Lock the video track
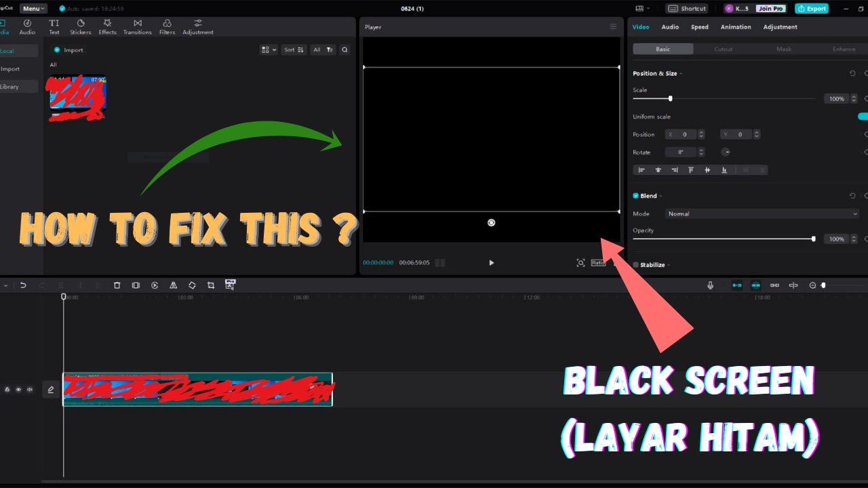Image resolution: width=868 pixels, height=488 pixels. (7, 390)
